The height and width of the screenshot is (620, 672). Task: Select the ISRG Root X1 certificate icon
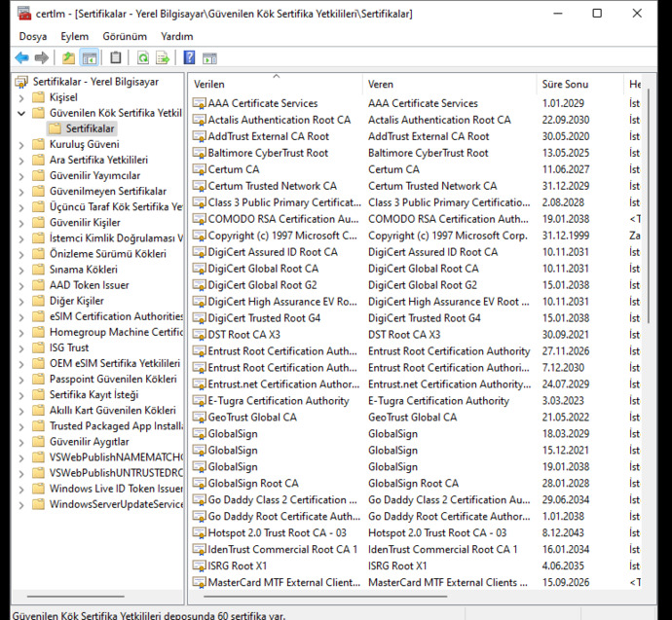tap(199, 566)
